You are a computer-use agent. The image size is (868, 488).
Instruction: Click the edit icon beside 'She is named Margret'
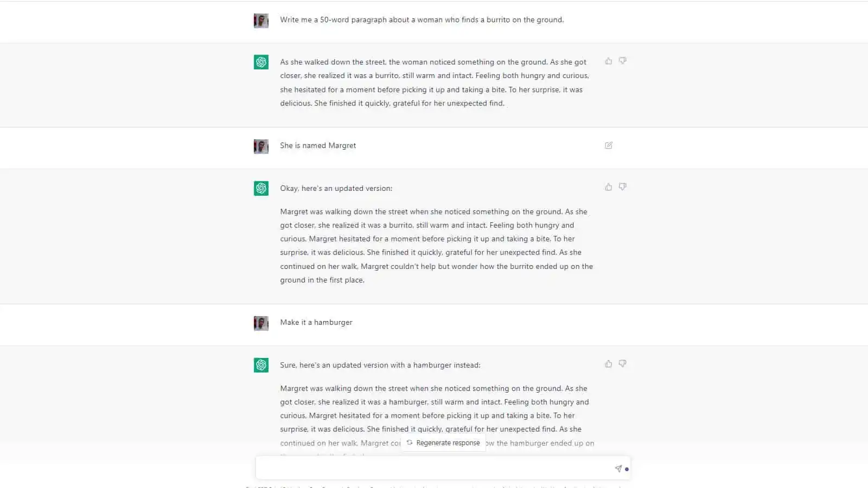(609, 145)
